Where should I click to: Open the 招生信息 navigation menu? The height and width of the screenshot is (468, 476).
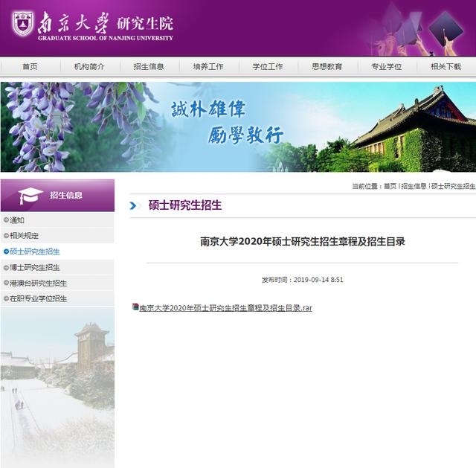(149, 66)
